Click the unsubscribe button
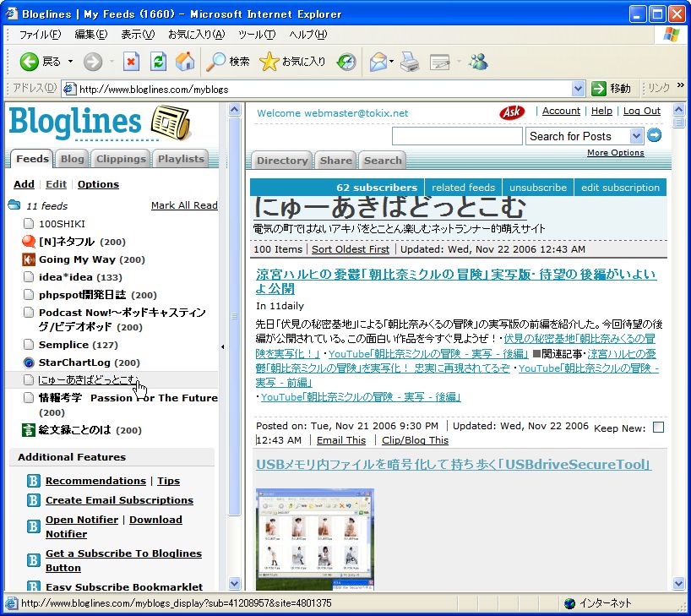The width and height of the screenshot is (691, 616). click(x=537, y=188)
